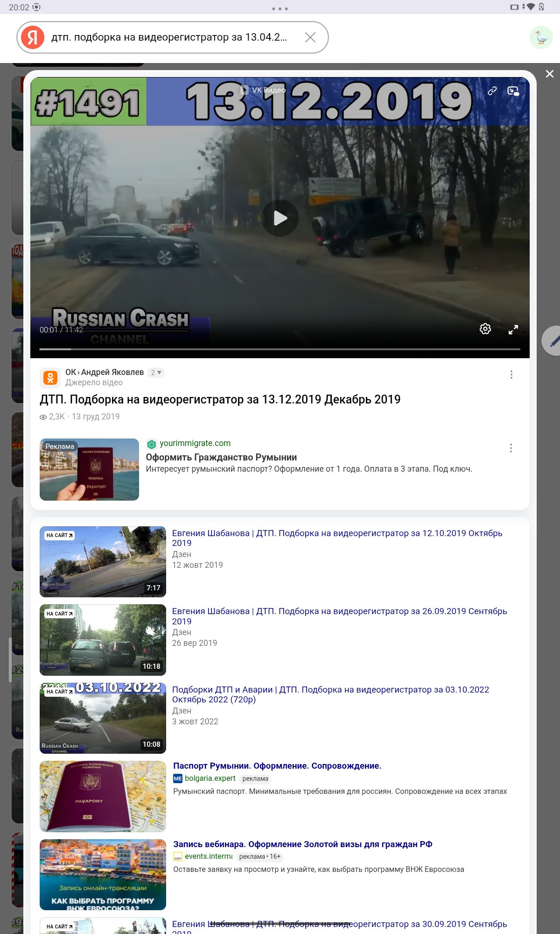This screenshot has height=934, width=560.
Task: Tap the search query input field
Action: click(169, 37)
